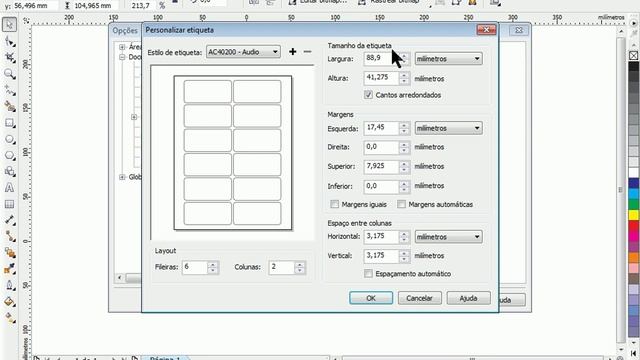Add a new label style with plus icon
This screenshot has height=360, width=640.
coord(292,52)
